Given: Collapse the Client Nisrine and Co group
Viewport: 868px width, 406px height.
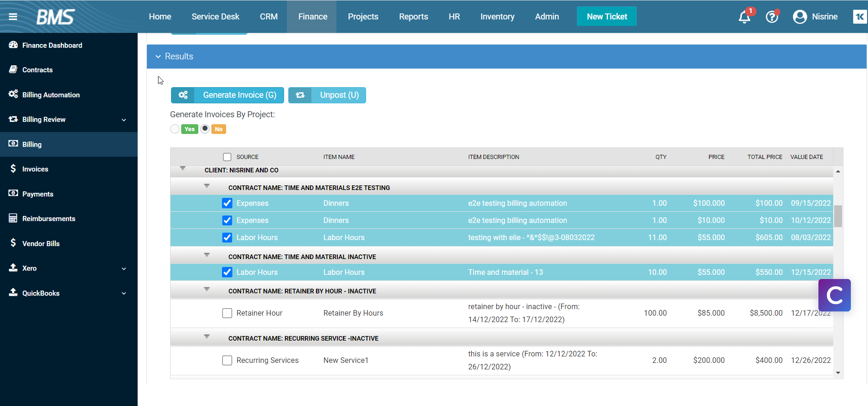Looking at the screenshot, I should 183,169.
